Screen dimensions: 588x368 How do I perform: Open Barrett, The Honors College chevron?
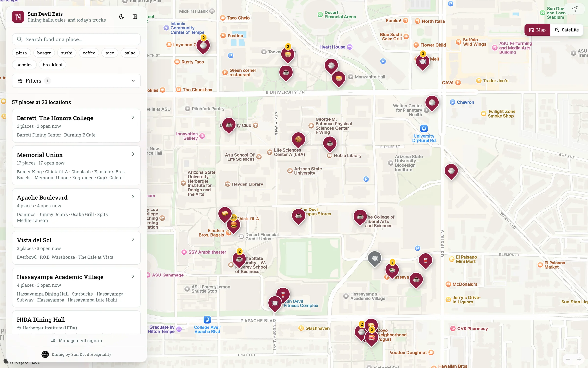(x=133, y=117)
